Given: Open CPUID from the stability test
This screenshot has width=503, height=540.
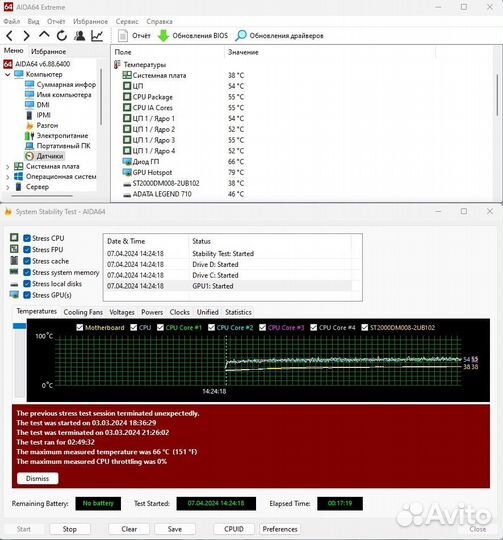Looking at the screenshot, I should point(234,529).
